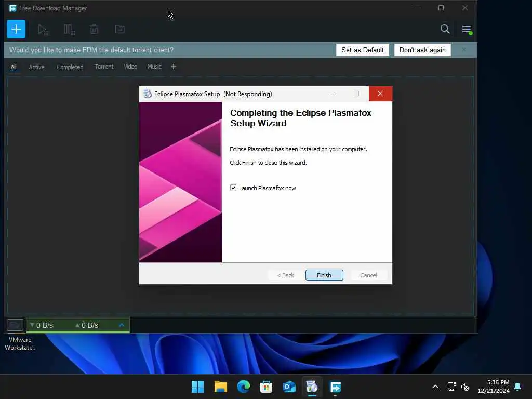Open the search magnifier in Free Download Manager
The height and width of the screenshot is (399, 532).
pos(445,29)
